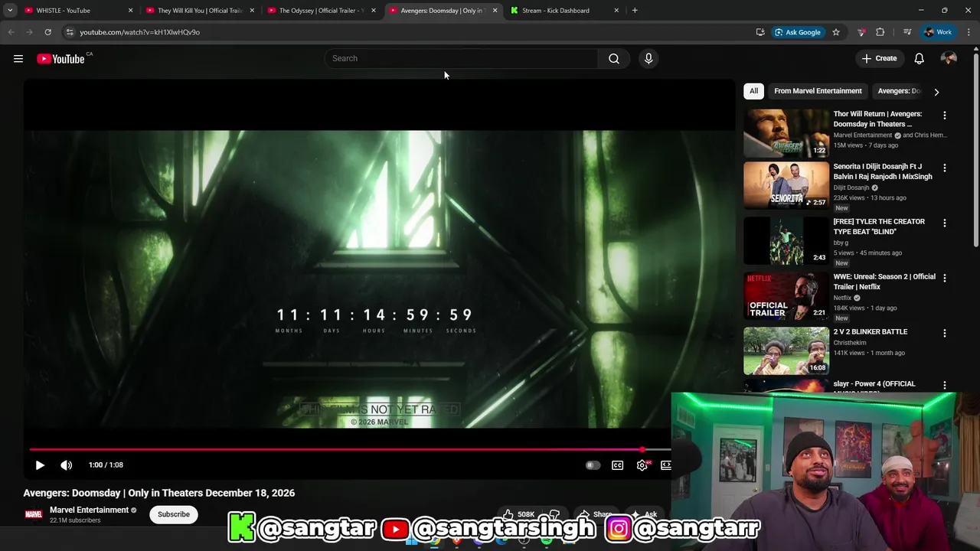The image size is (980, 551).
Task: Open the YouTube hamburger guide menu
Action: tap(18, 59)
